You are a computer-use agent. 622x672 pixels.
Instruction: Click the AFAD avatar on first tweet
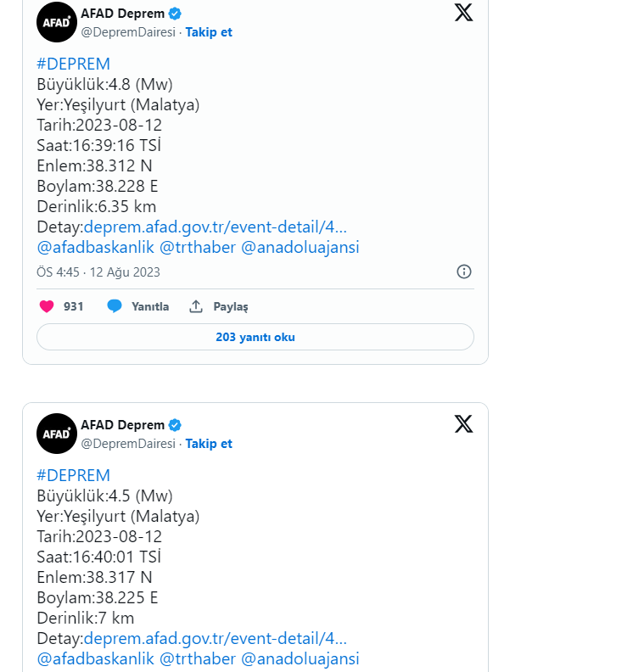click(57, 22)
